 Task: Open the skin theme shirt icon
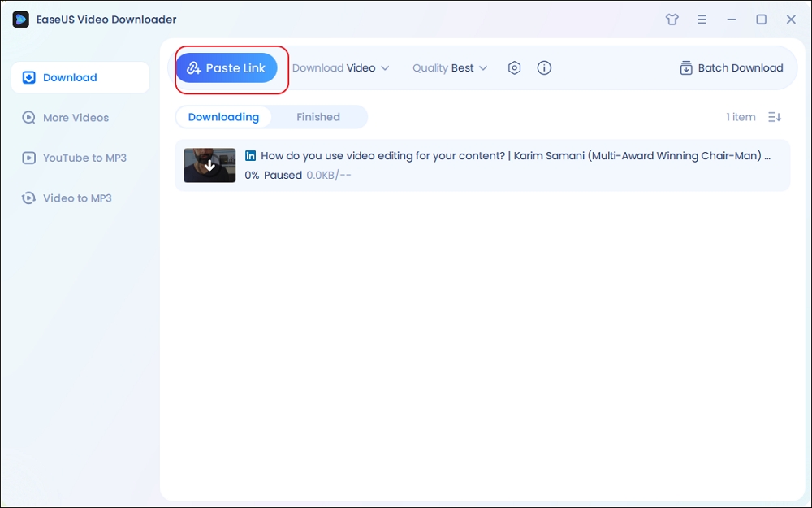tap(672, 20)
